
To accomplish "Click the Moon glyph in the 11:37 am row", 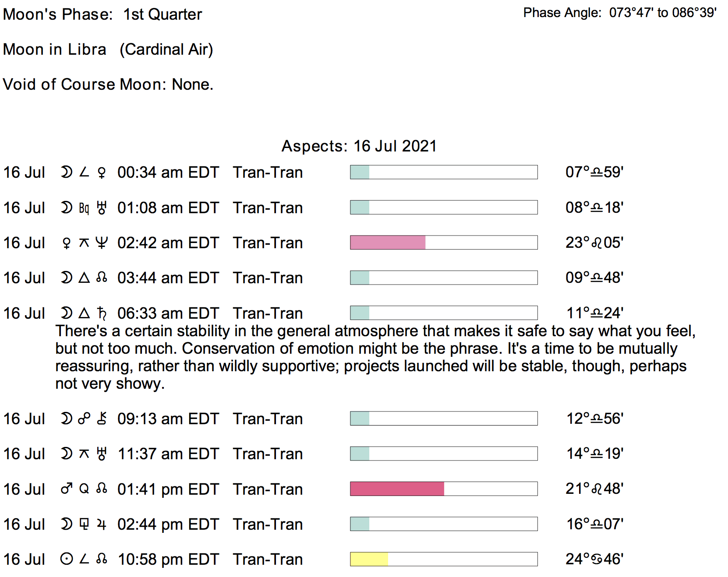I will (67, 454).
